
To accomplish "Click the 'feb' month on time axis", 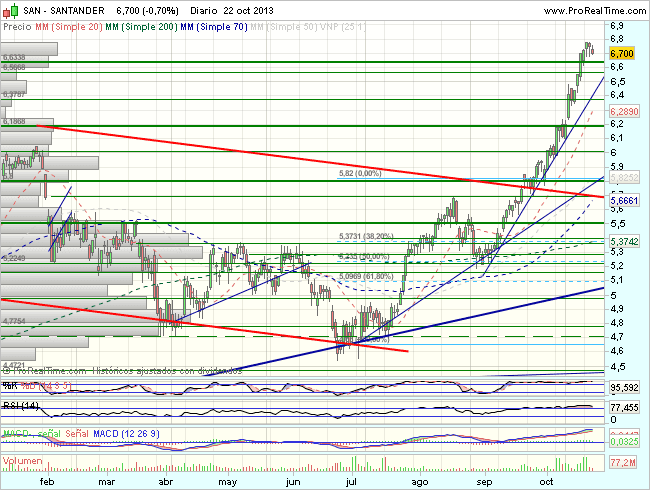I will point(47,482).
